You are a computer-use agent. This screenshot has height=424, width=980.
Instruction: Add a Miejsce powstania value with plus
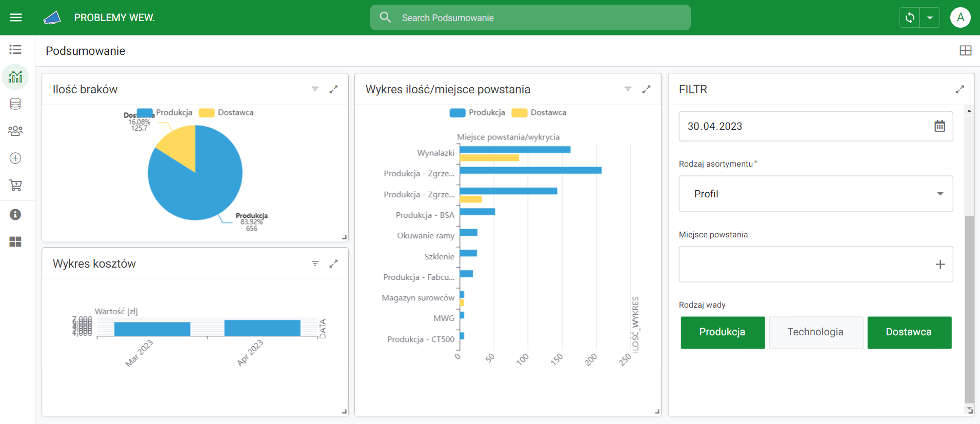939,265
